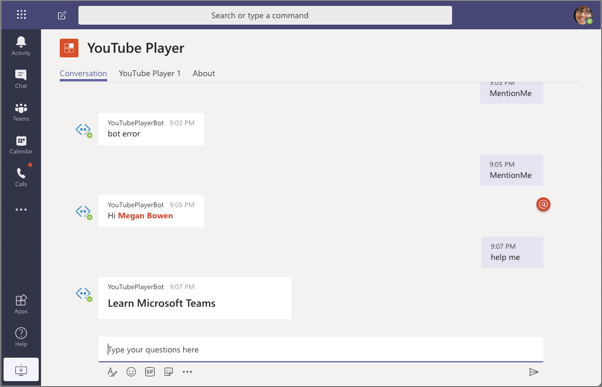The width and height of the screenshot is (602, 387).
Task: Open profile avatar menu
Action: [x=583, y=15]
